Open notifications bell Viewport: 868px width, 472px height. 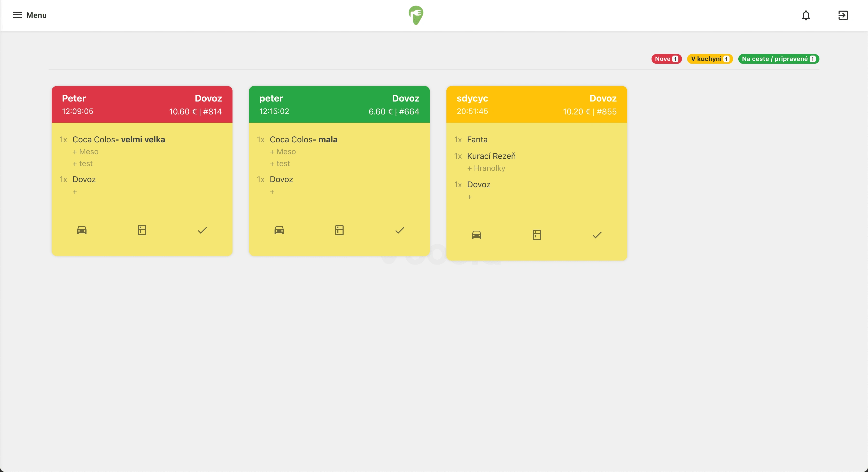pos(806,15)
